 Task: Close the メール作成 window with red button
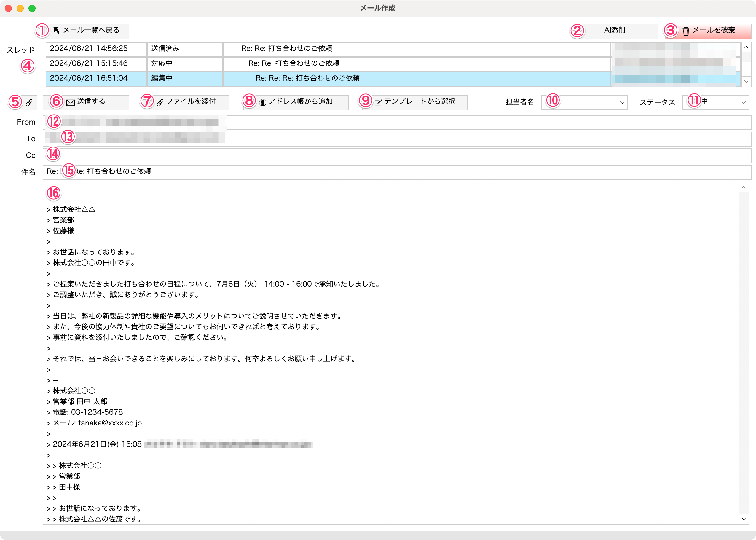click(8, 8)
